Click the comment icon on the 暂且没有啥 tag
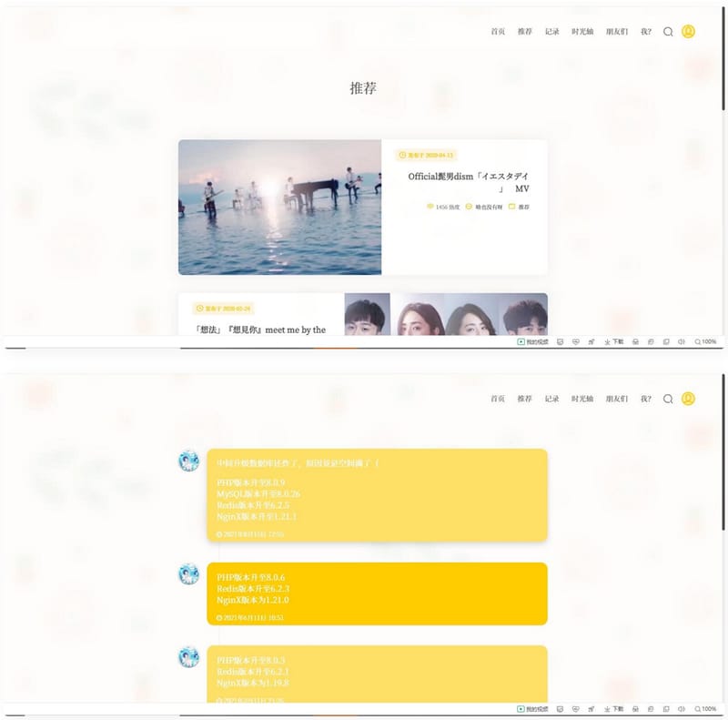 pyautogui.click(x=468, y=206)
